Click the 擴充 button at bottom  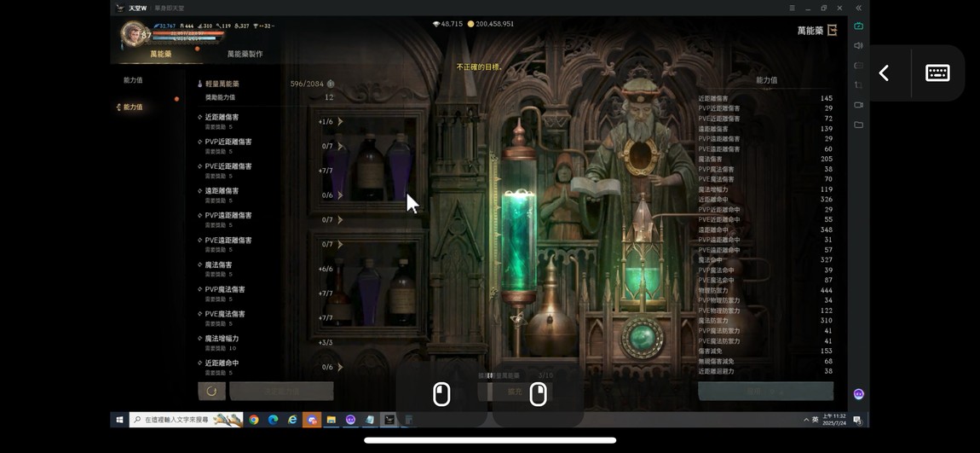click(x=515, y=392)
